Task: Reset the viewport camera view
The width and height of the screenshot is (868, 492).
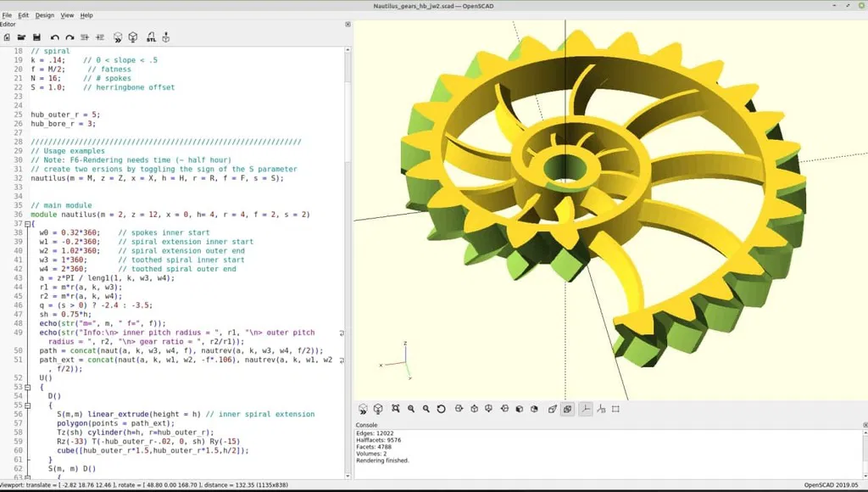Action: coord(441,409)
